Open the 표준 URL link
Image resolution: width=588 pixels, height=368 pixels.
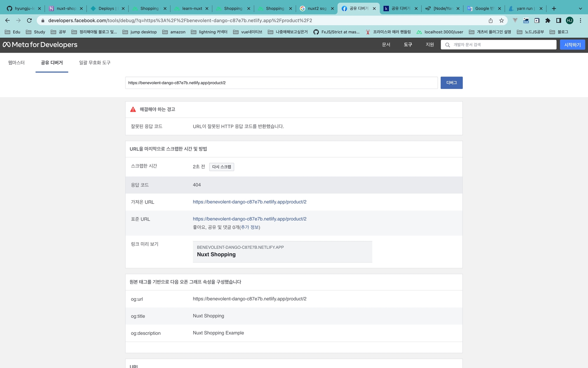[249, 219]
